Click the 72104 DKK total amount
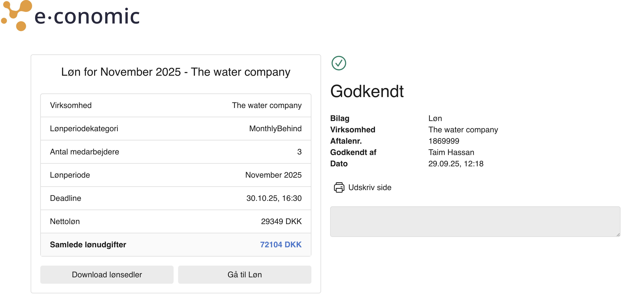 coord(281,245)
